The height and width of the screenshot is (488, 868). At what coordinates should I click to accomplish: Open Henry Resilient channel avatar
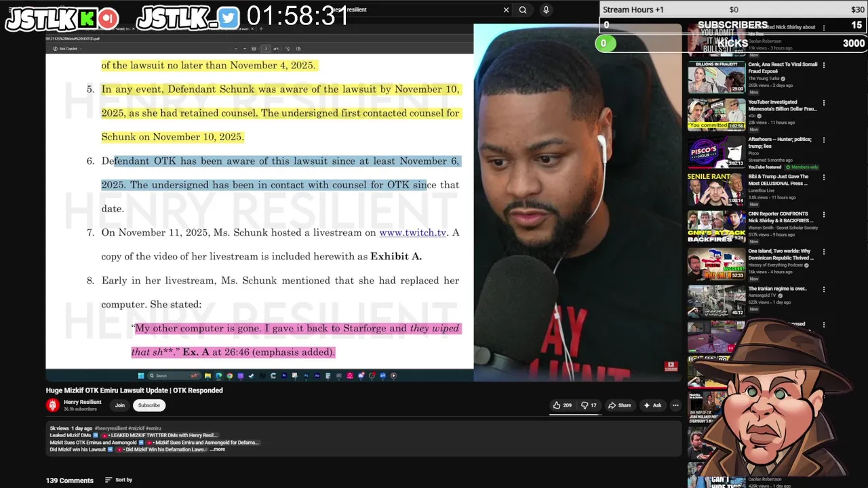53,405
